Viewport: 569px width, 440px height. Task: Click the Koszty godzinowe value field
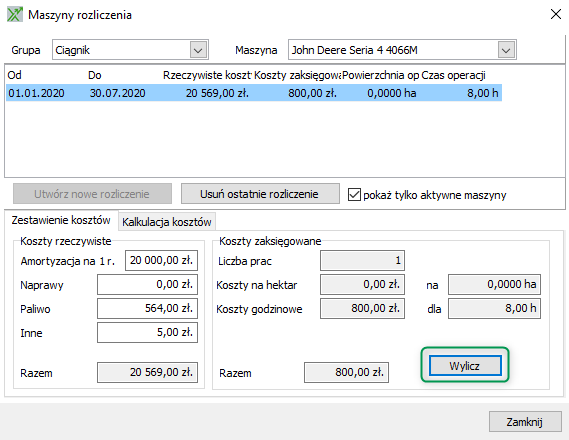pyautogui.click(x=362, y=308)
